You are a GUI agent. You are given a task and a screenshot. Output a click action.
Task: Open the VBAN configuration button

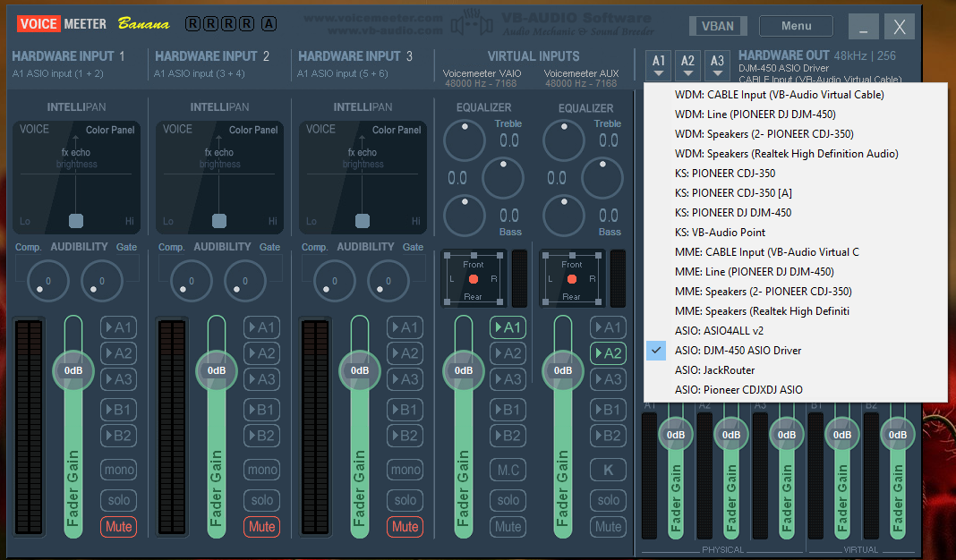[x=718, y=26]
